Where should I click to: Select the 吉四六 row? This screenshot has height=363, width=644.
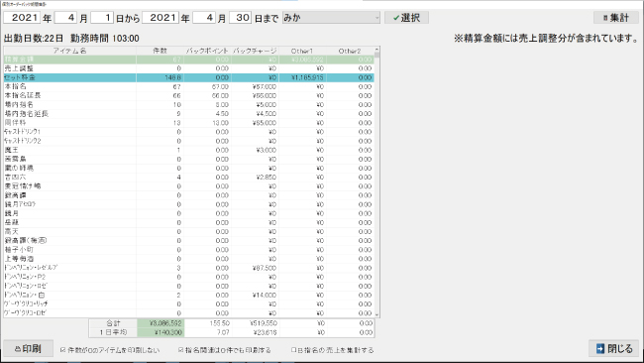coord(189,178)
